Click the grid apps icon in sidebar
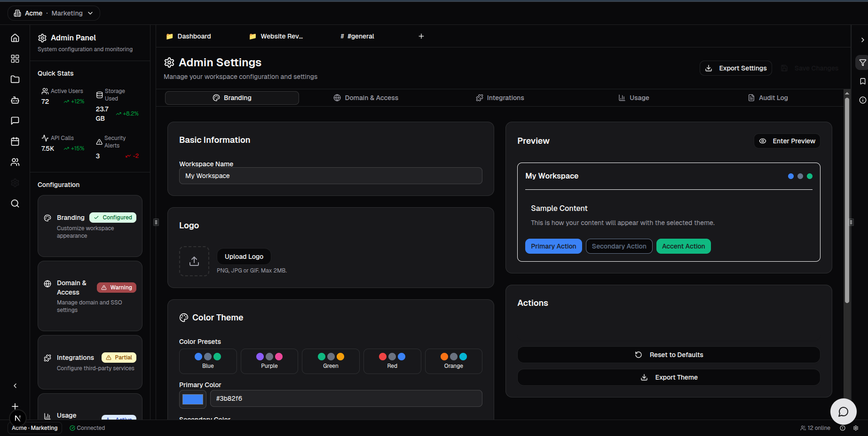Screen dimensions: 868x436 [15, 59]
